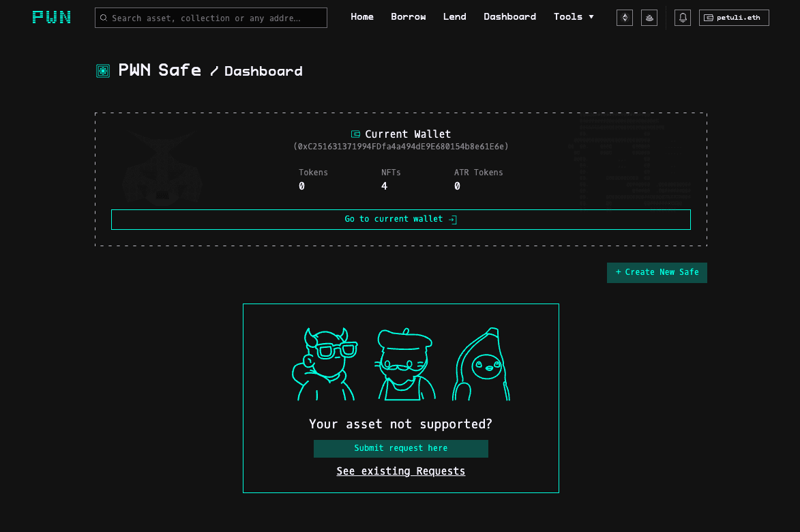Click the bull with glasses illustration
Screen dimensions: 800x532
click(325, 364)
